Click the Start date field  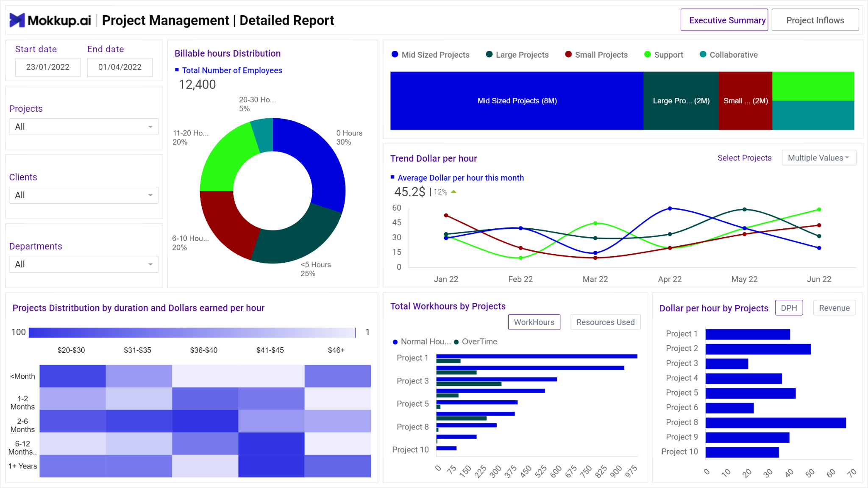tap(48, 67)
